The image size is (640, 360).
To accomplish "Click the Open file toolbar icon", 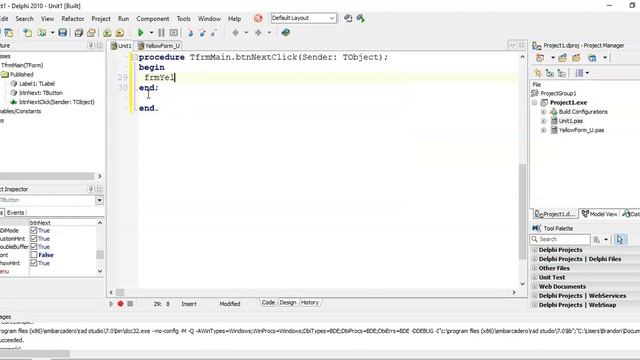I will click(x=42, y=33).
